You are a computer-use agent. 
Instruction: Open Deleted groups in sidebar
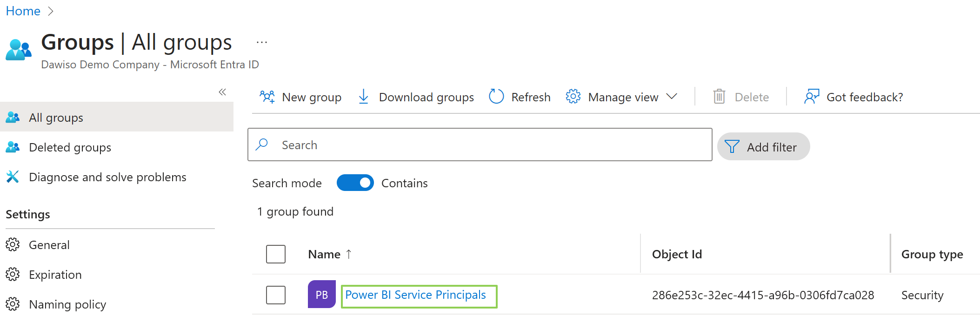pyautogui.click(x=70, y=147)
